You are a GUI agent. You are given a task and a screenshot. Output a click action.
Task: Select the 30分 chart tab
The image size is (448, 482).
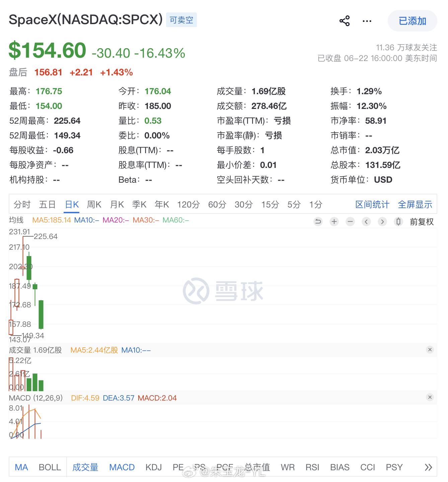point(244,204)
